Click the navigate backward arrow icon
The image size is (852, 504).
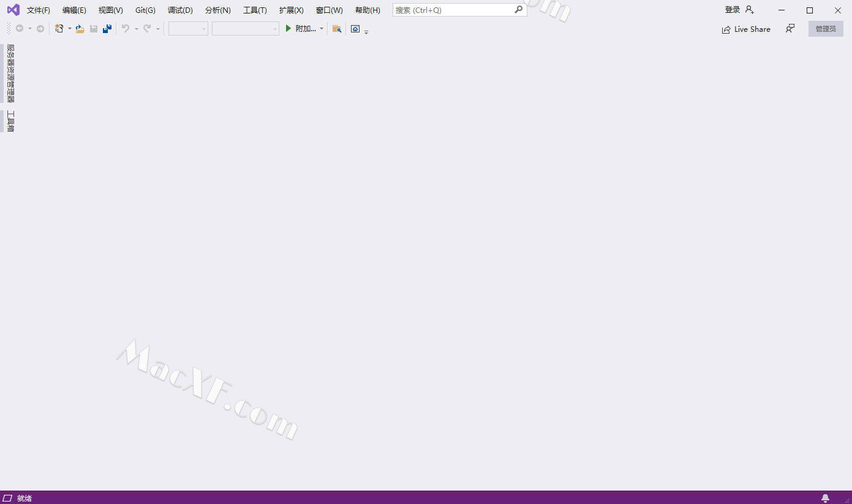20,29
